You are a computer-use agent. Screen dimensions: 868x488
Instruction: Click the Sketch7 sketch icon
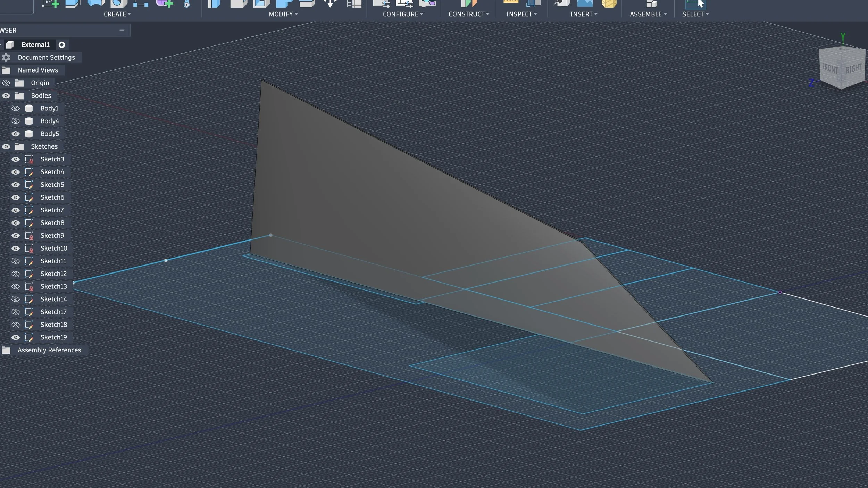point(29,210)
